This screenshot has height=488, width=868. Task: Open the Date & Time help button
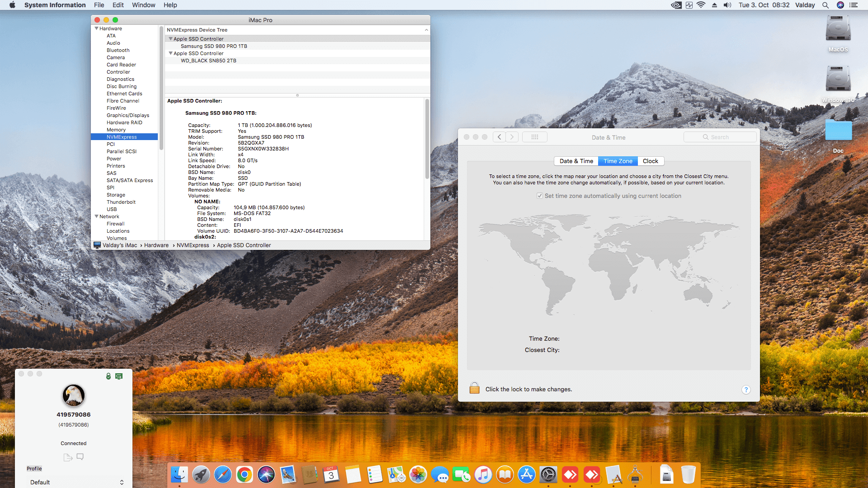tap(746, 389)
